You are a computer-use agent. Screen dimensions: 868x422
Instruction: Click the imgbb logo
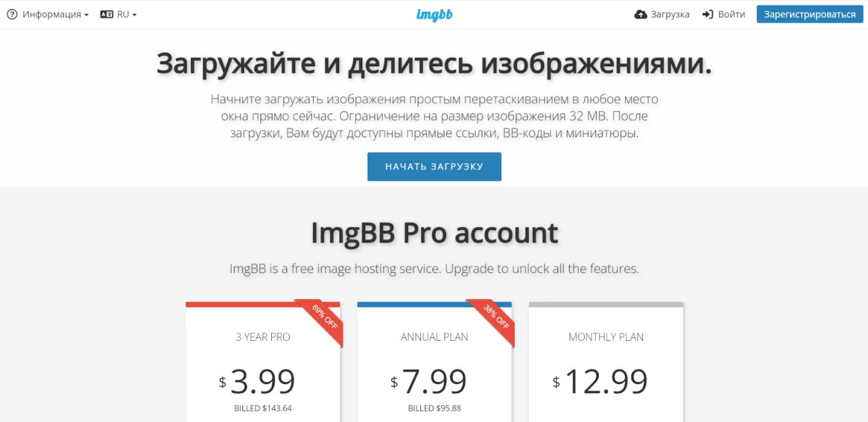pos(434,15)
